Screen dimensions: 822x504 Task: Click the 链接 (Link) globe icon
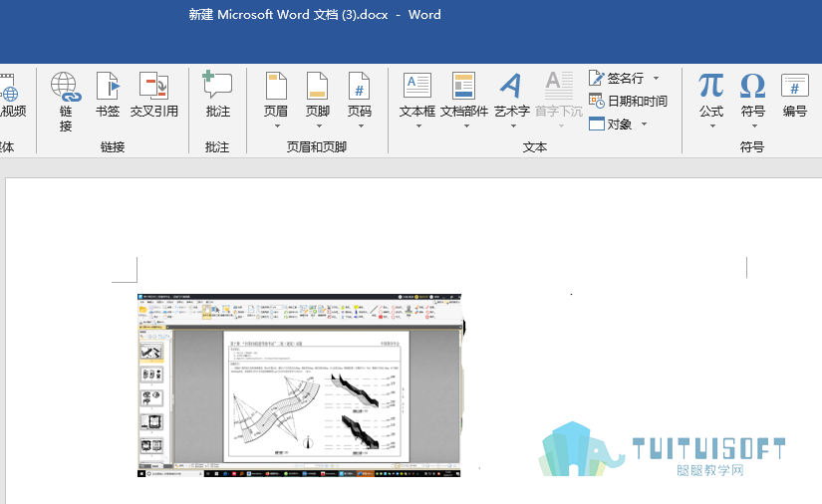pos(66,87)
